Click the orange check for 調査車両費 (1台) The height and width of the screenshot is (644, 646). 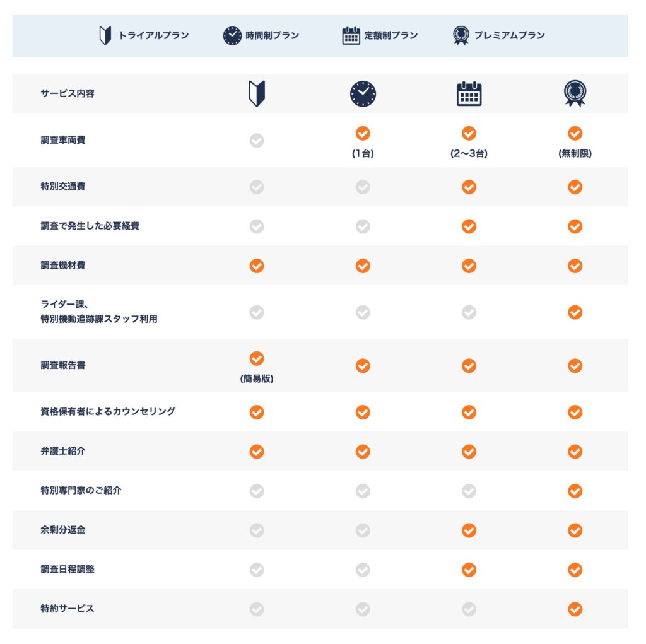pyautogui.click(x=363, y=133)
